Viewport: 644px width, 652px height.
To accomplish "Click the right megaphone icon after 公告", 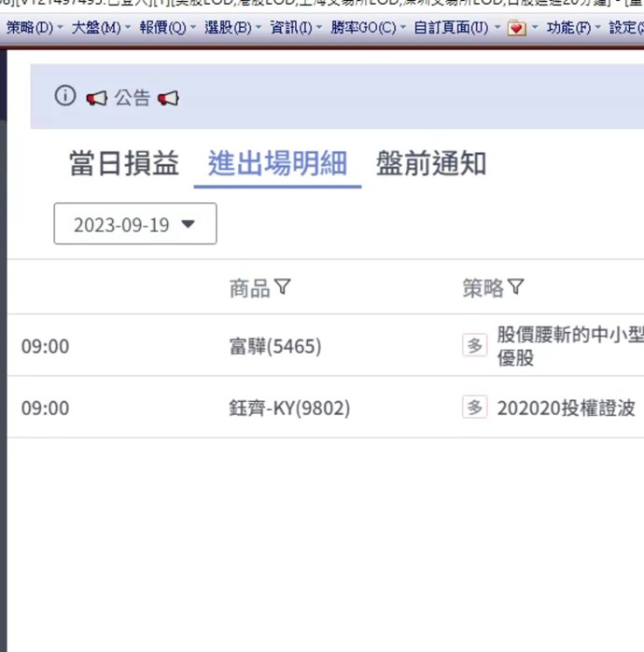I will [x=168, y=97].
